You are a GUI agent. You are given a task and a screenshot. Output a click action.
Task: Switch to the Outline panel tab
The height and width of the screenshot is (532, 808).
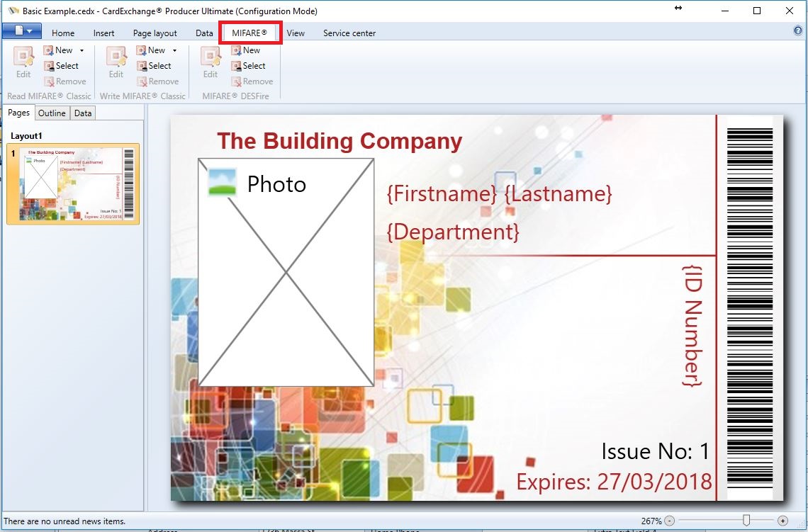tap(52, 113)
